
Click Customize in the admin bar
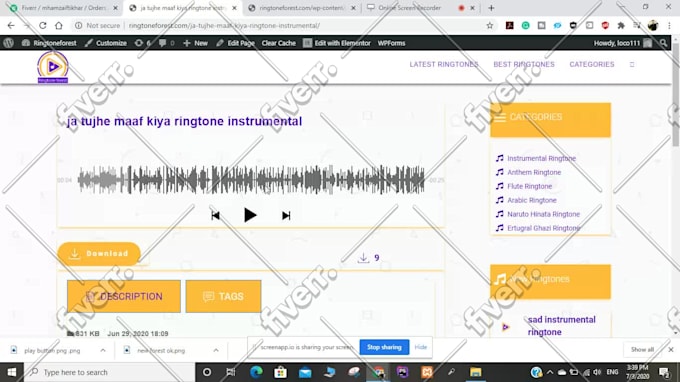pos(106,43)
